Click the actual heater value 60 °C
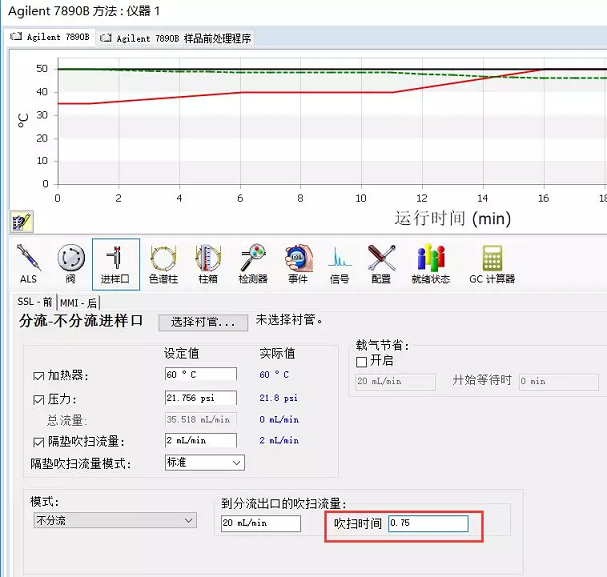Screen dimensions: 607x577 point(274,375)
